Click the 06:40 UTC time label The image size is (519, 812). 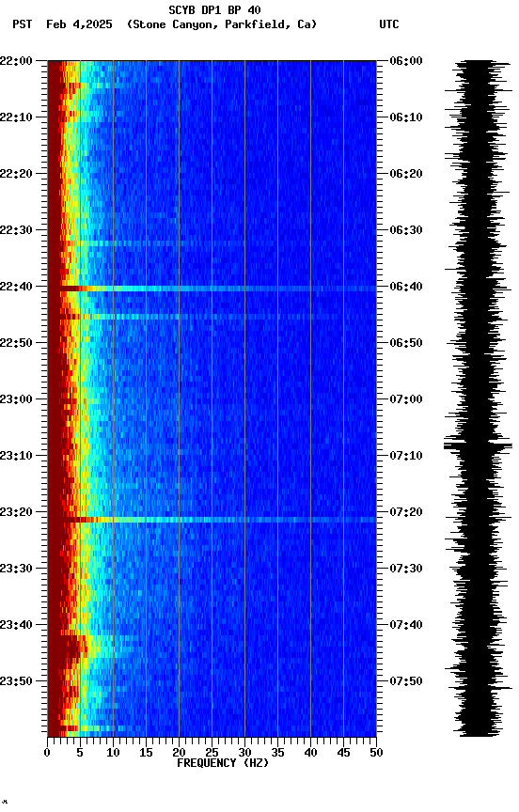pyautogui.click(x=406, y=287)
